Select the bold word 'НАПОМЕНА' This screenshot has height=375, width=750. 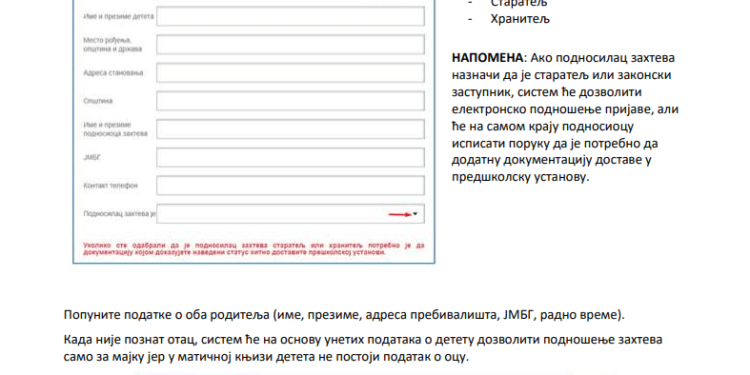(x=487, y=58)
